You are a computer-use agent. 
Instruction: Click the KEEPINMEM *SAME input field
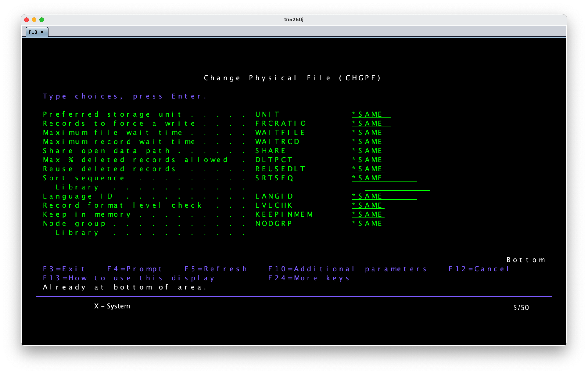[x=368, y=214]
